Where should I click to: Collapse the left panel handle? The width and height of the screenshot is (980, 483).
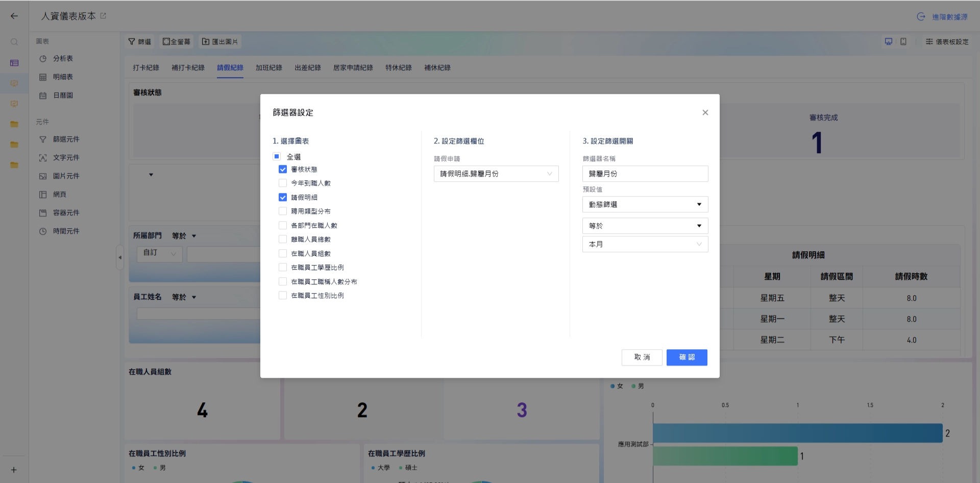[x=120, y=257]
